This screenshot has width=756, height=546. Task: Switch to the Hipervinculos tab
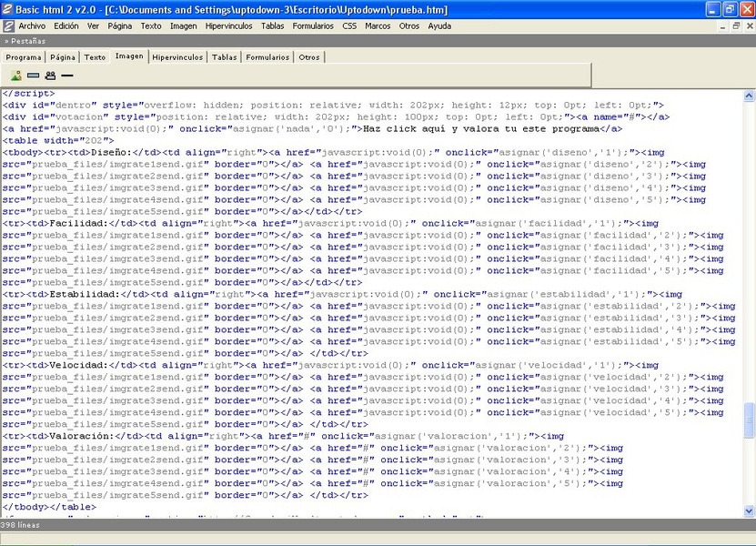click(177, 57)
